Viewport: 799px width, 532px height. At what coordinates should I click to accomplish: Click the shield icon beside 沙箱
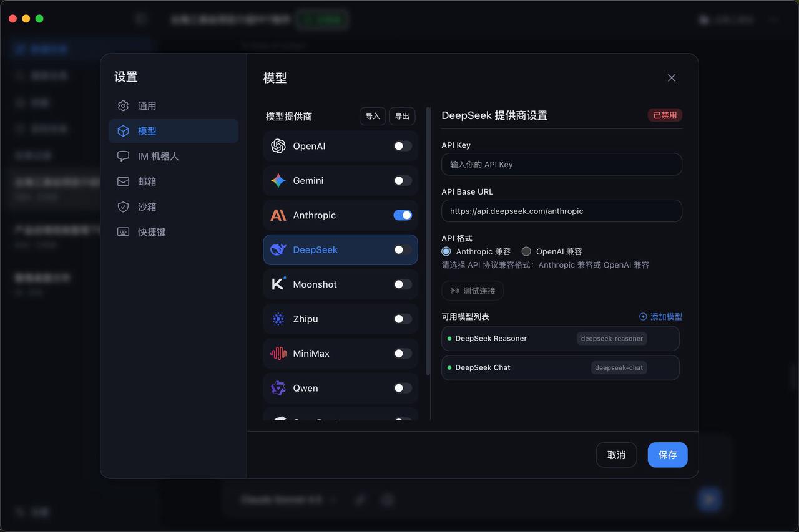click(x=124, y=206)
